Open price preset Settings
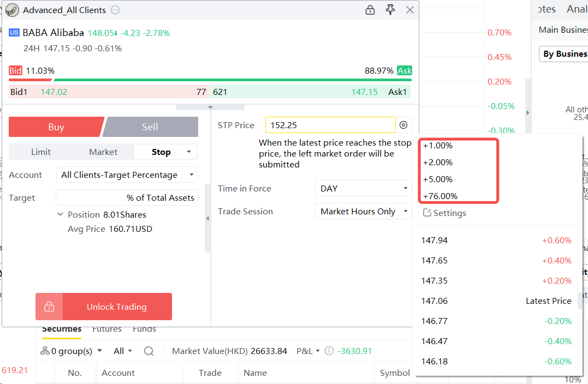 pos(445,213)
